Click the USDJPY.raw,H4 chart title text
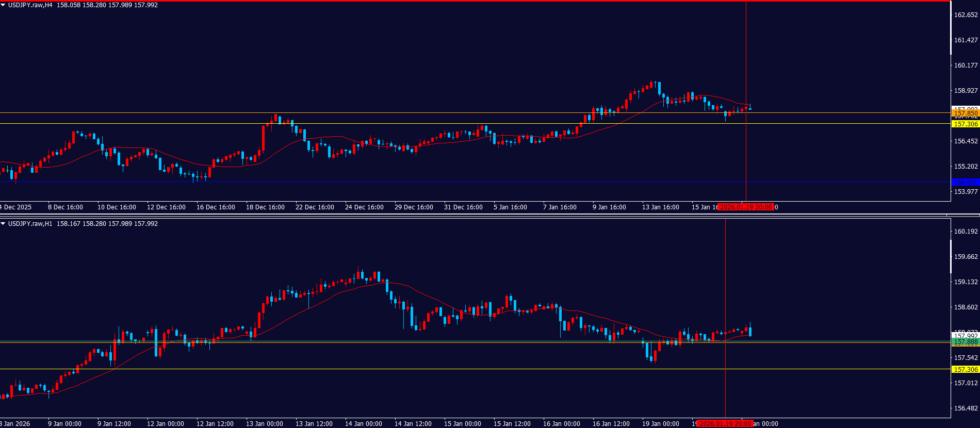Screen dimensions: 980x428 pyautogui.click(x=30, y=5)
